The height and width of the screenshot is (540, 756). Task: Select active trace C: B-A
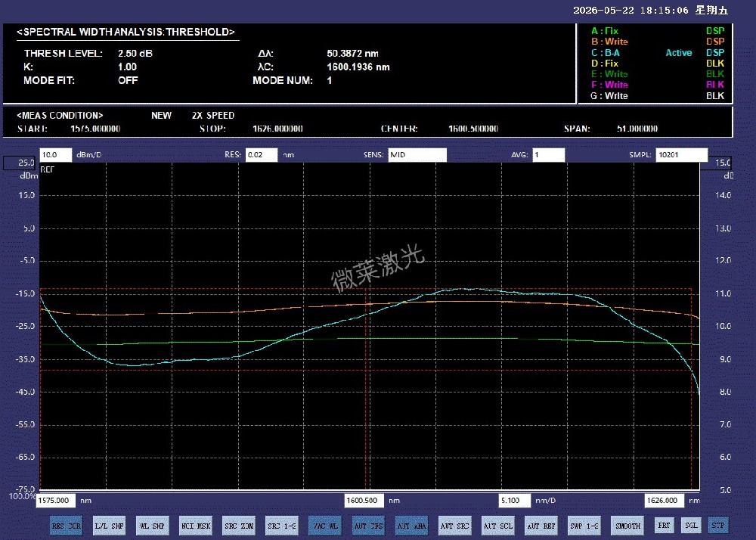[x=606, y=52]
